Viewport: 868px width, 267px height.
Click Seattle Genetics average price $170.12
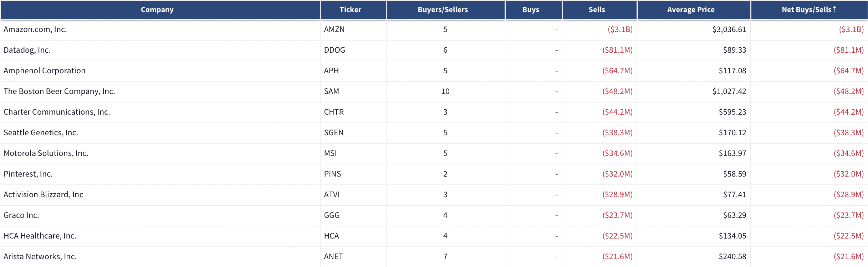732,133
